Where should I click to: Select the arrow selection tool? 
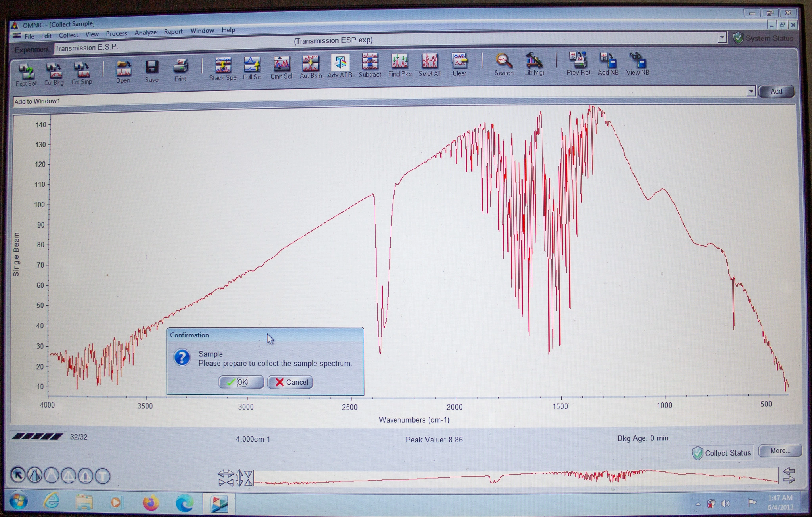point(18,475)
